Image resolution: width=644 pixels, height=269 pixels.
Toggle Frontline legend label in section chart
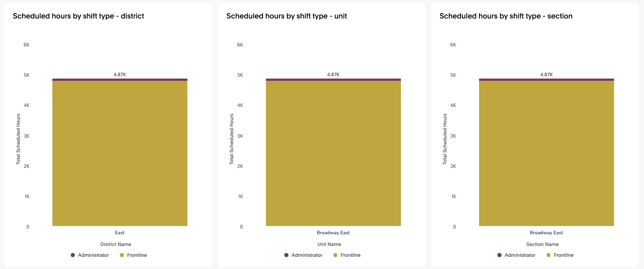point(564,255)
